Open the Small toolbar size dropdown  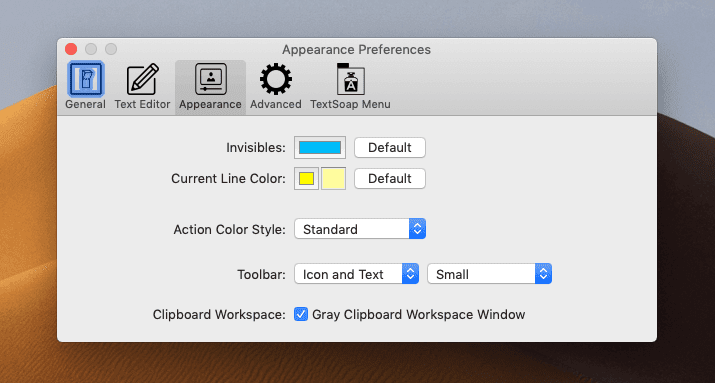[489, 274]
